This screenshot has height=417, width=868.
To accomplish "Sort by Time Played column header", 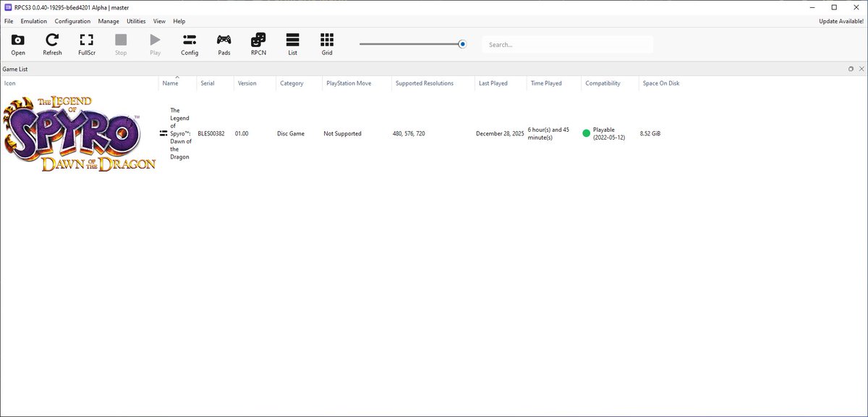I will tap(554, 83).
